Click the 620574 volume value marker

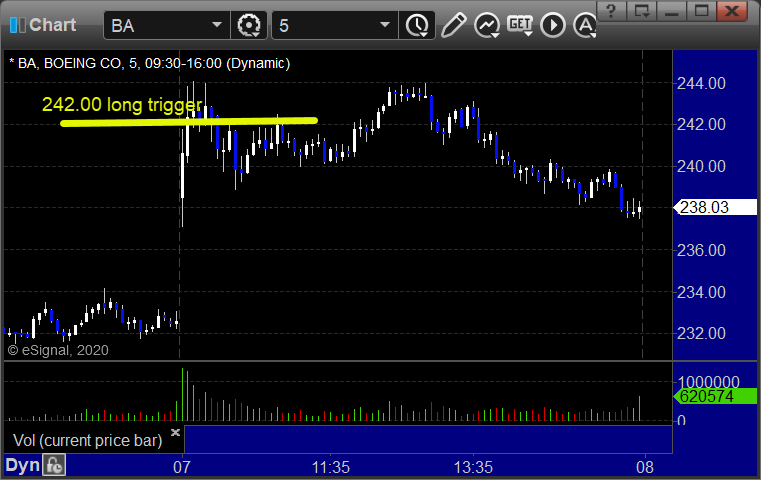(x=715, y=396)
